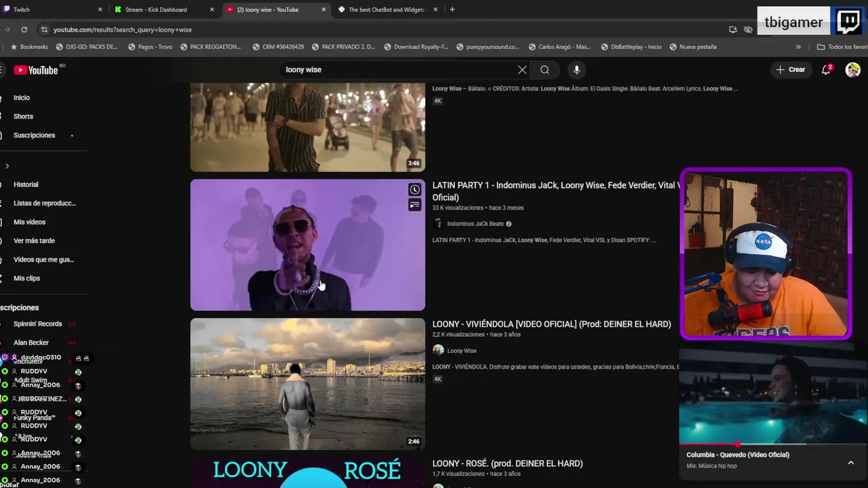Click the magnifying glass search button
868x488 pixels.
(x=545, y=70)
